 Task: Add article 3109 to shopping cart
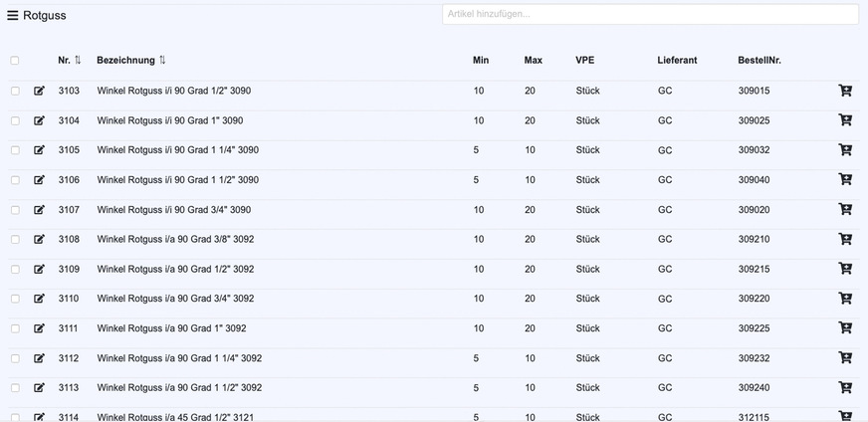click(x=845, y=269)
